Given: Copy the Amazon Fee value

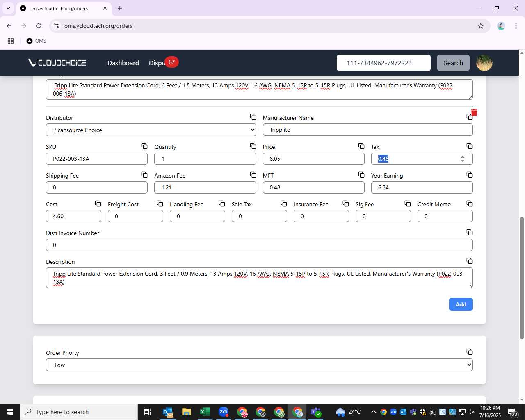Looking at the screenshot, I should pyautogui.click(x=253, y=175).
